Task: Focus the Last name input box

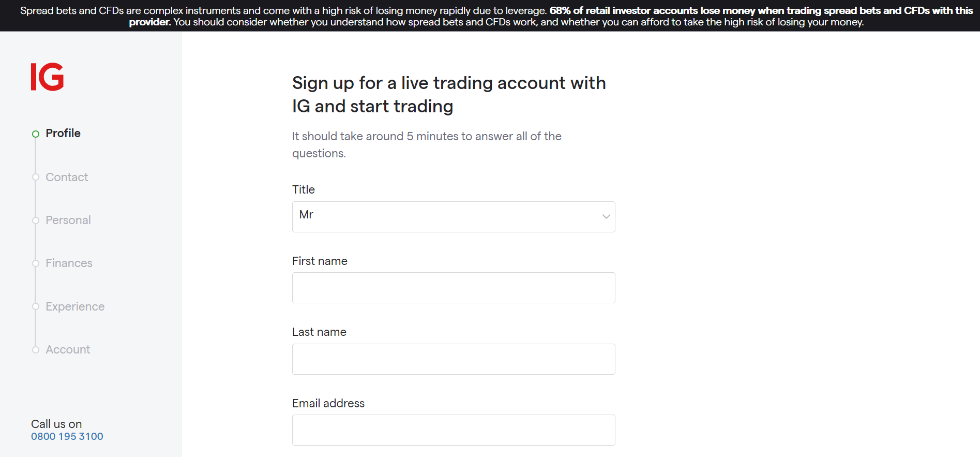Action: tap(453, 359)
